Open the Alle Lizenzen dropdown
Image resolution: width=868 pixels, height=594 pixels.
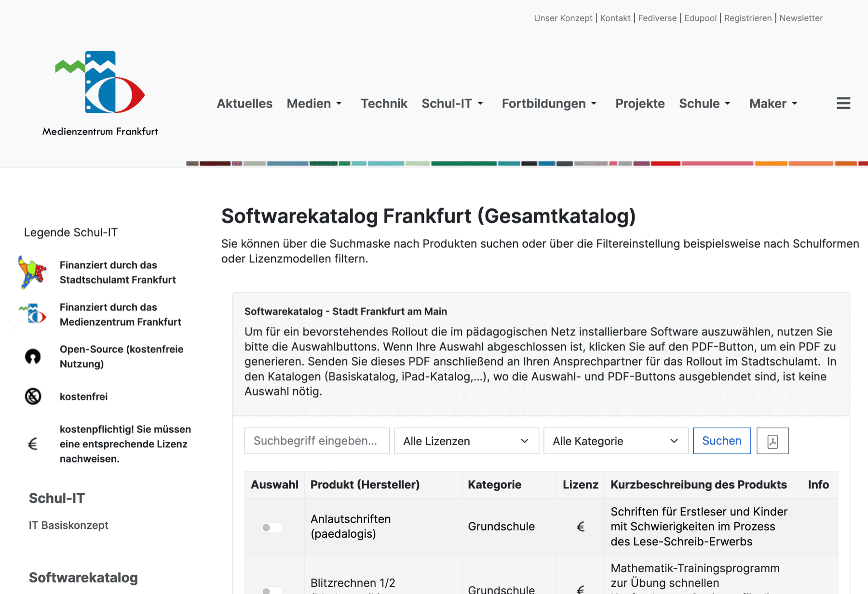coord(466,441)
